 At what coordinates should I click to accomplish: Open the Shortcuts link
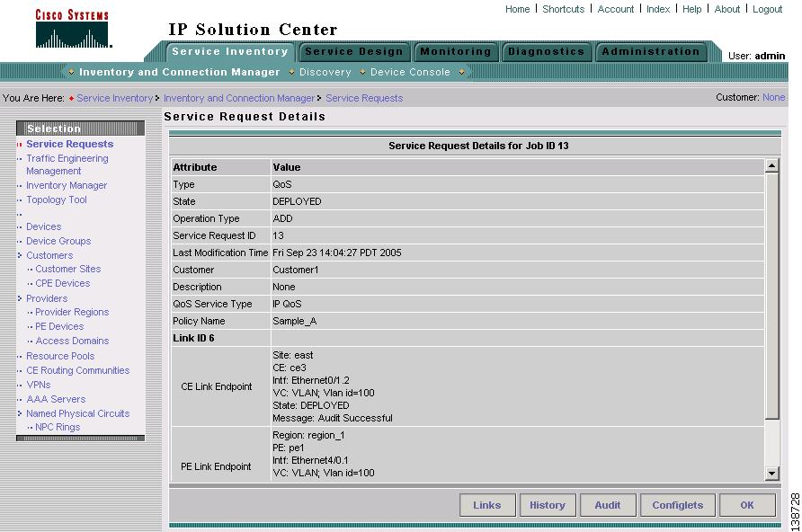click(x=563, y=9)
